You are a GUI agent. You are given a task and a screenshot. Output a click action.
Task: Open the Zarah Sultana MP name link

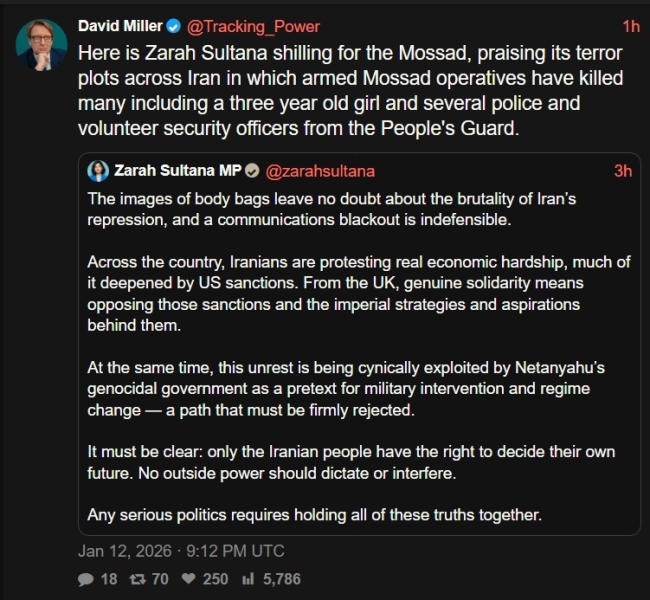point(178,171)
